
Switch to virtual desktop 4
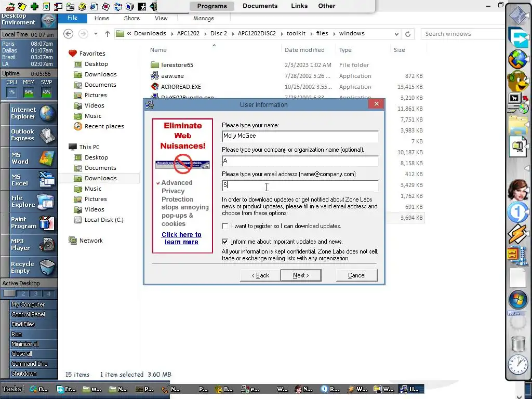click(x=48, y=294)
